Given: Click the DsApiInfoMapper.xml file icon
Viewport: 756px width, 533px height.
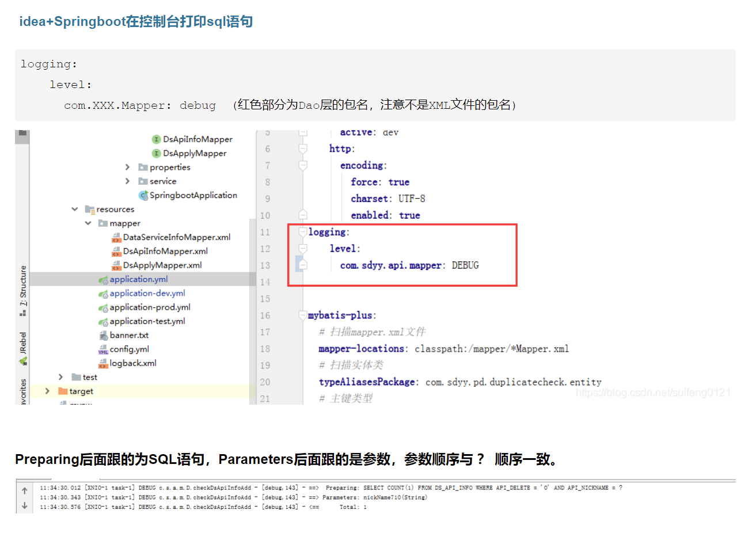Looking at the screenshot, I should point(116,251).
